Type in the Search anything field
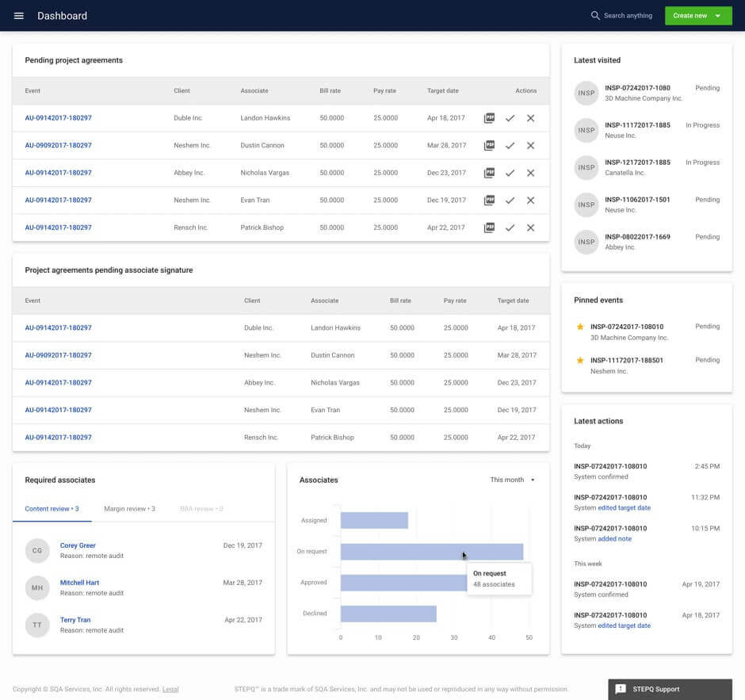 (x=628, y=16)
